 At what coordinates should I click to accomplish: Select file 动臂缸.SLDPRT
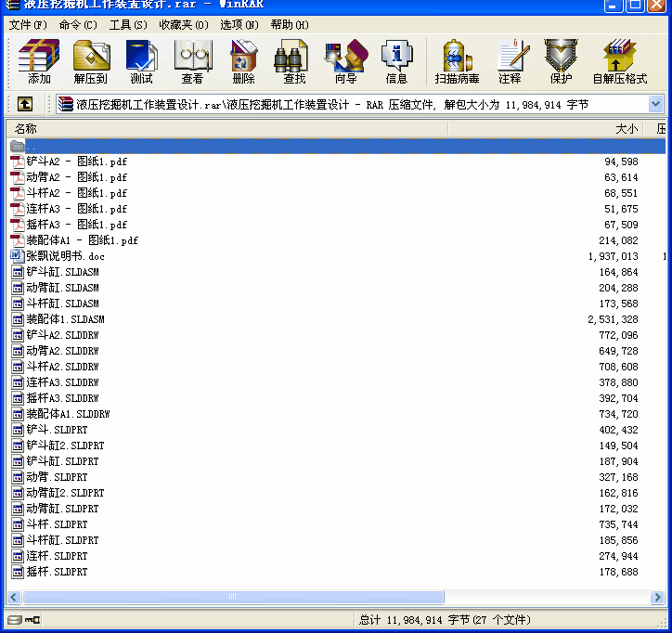click(62, 509)
